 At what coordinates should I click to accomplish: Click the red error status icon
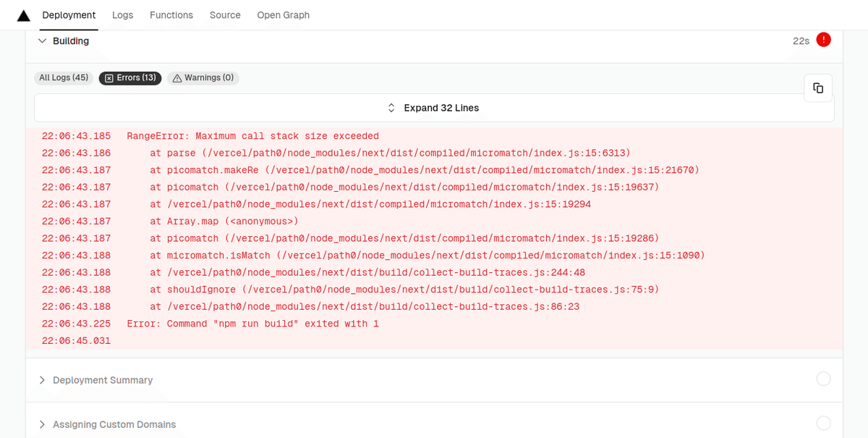click(823, 41)
